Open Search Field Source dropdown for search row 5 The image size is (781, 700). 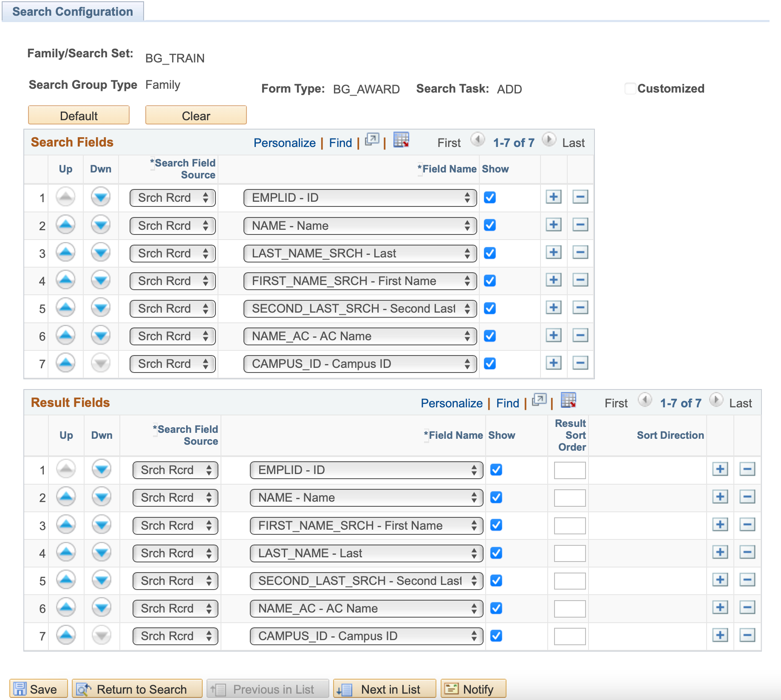tap(173, 309)
